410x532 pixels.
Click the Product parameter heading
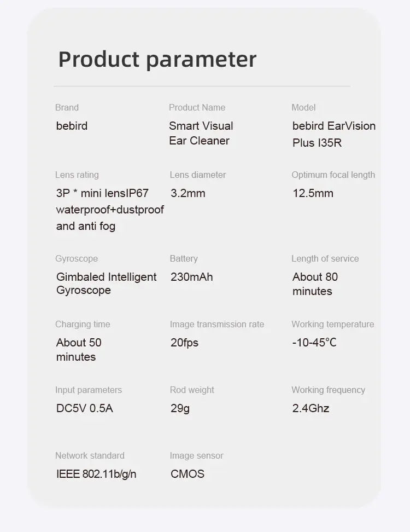(157, 59)
